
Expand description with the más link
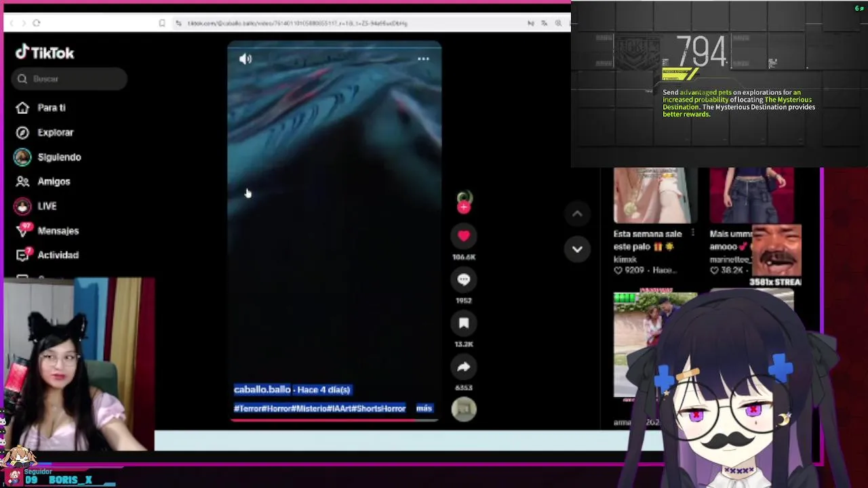(424, 408)
